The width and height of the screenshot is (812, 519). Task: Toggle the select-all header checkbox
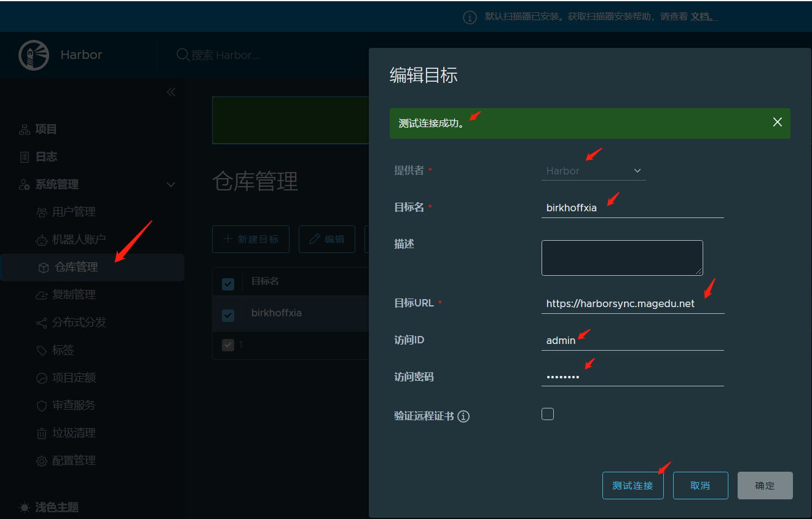[x=228, y=284]
